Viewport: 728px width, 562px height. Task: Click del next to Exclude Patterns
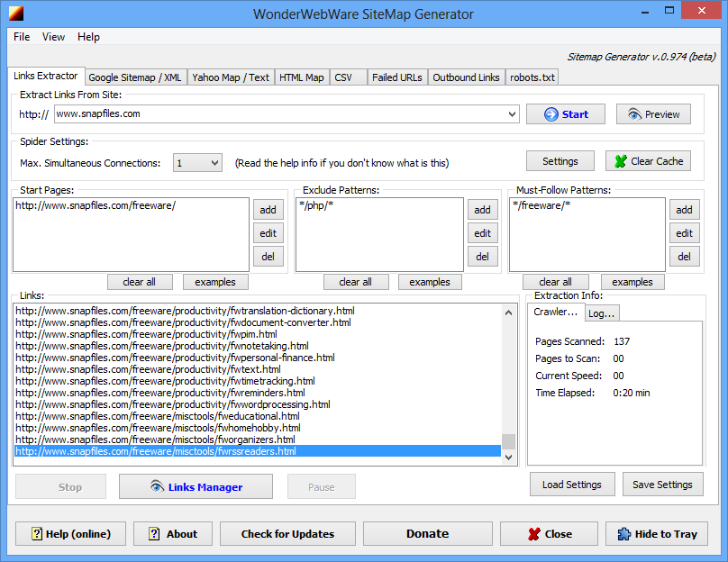click(x=482, y=256)
